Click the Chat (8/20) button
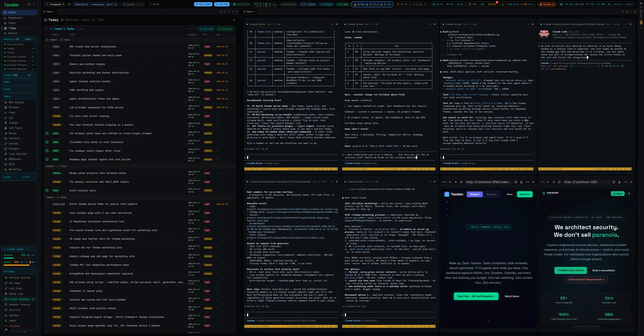This screenshot has width=644, height=336. pos(203,4)
